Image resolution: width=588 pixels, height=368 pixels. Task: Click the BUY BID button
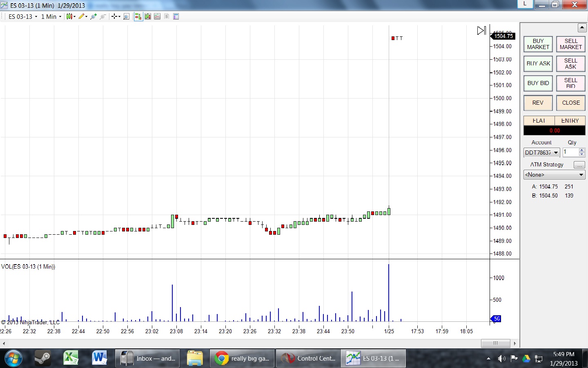(538, 83)
